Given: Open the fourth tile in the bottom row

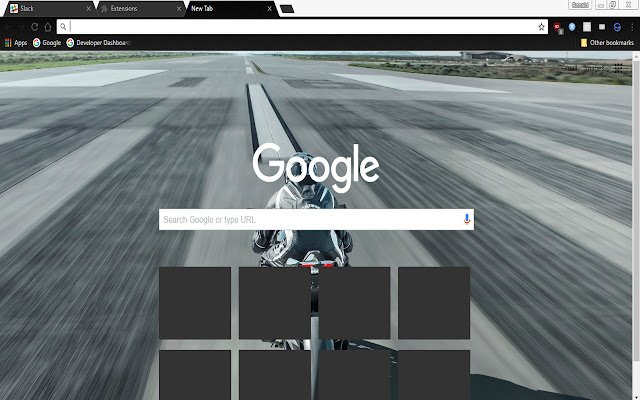Looking at the screenshot, I should click(x=434, y=375).
